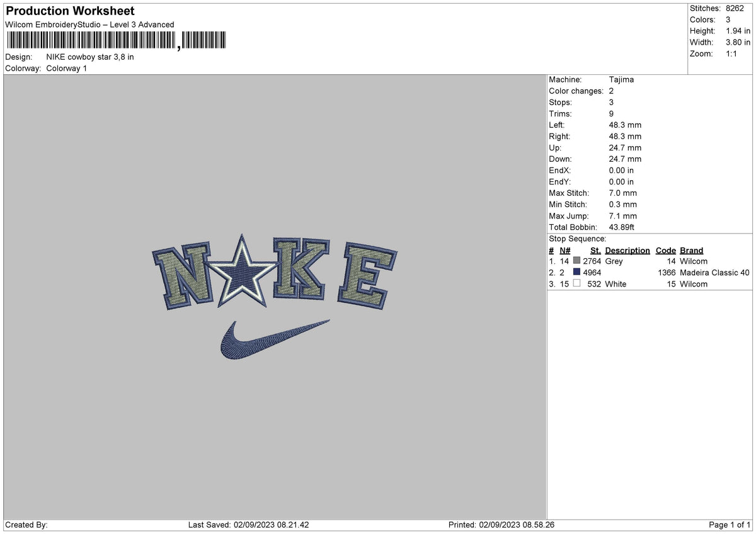Click the 'St.' column header
The image size is (756, 534).
(595, 251)
